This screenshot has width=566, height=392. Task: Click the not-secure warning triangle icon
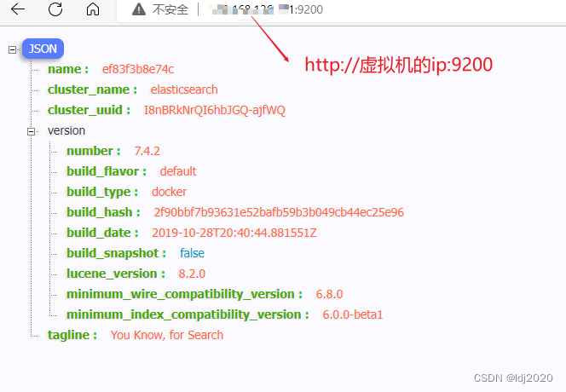(139, 9)
